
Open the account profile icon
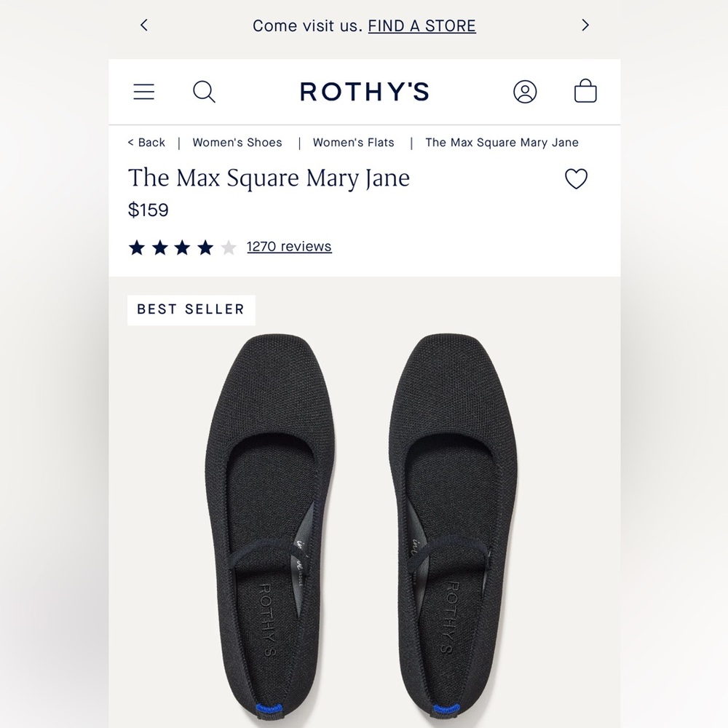coord(526,92)
